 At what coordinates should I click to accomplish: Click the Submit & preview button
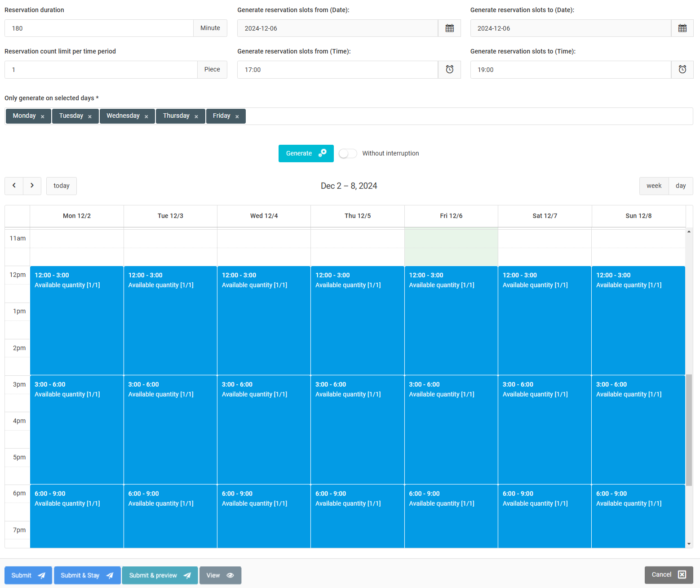[x=159, y=575]
